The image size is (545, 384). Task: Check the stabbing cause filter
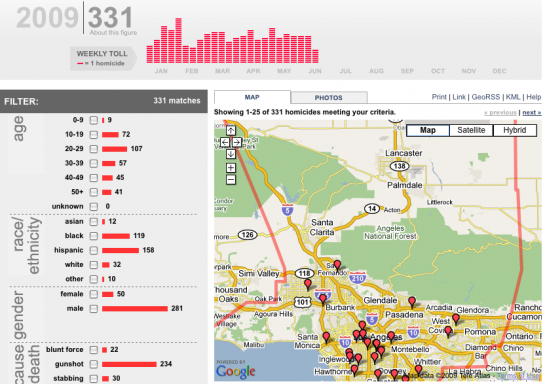[93, 378]
